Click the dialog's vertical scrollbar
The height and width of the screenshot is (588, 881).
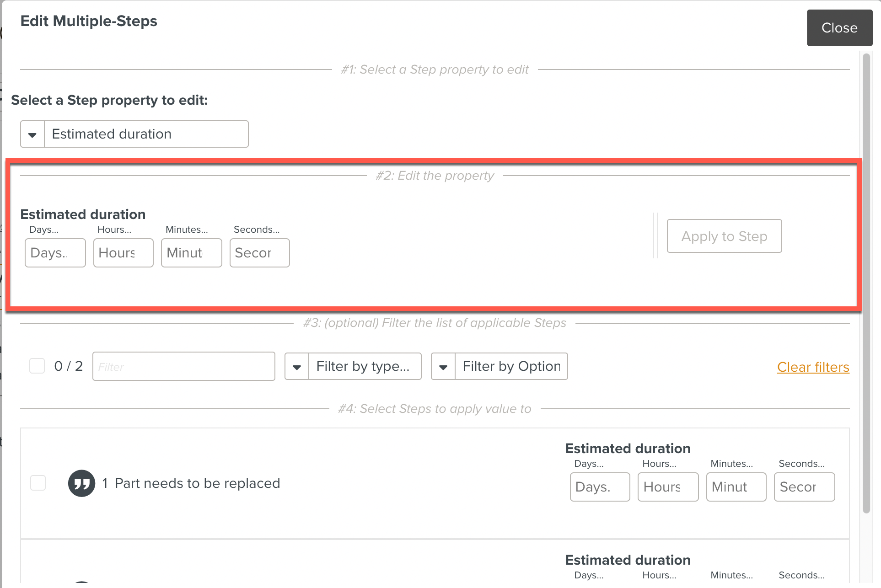tap(866, 283)
